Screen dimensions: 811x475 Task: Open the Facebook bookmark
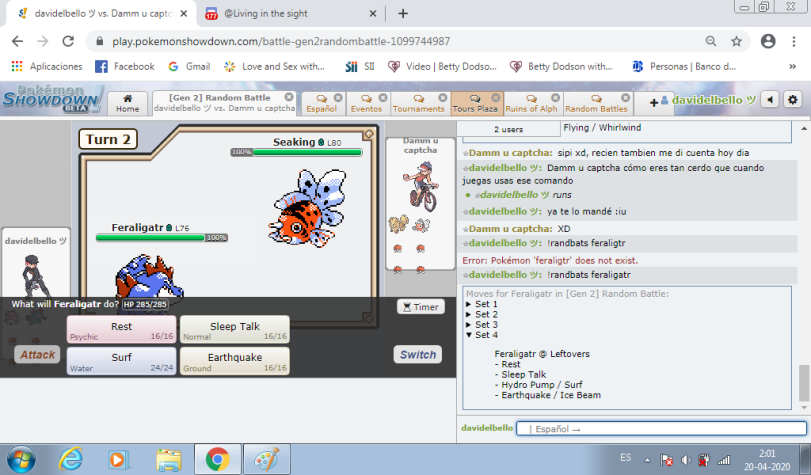point(125,66)
